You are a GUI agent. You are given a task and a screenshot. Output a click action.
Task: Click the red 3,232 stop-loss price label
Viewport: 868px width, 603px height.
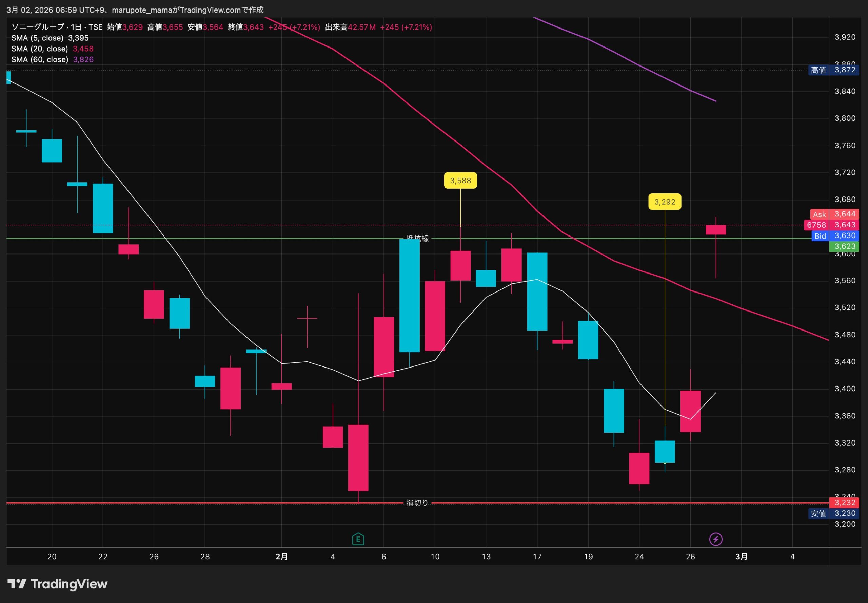click(x=844, y=503)
